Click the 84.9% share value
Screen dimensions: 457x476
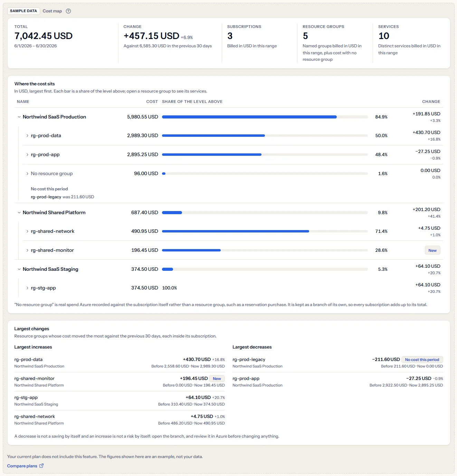coord(381,117)
